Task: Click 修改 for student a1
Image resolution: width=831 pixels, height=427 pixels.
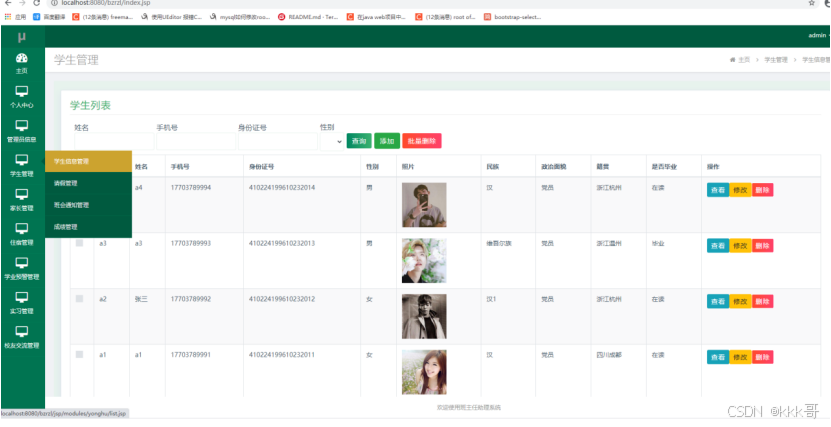Action: (x=740, y=357)
